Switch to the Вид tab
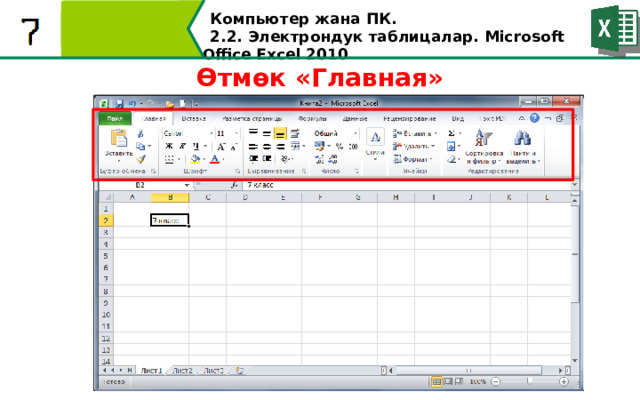This screenshot has height=400, width=640. pos(458,118)
